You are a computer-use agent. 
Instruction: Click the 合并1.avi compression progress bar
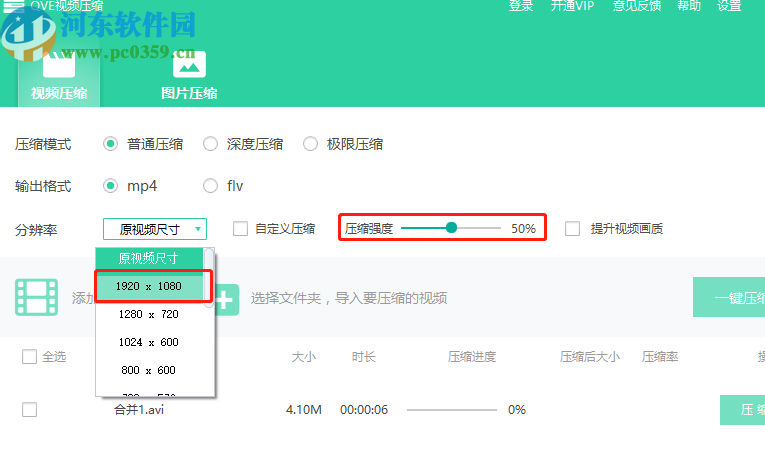pyautogui.click(x=452, y=410)
